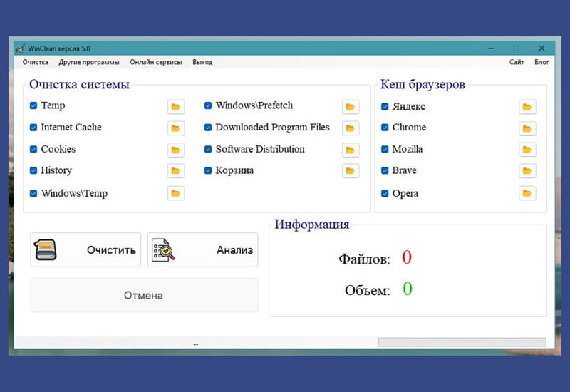The width and height of the screenshot is (570, 392).
Task: Disable the Brave browser checkbox
Action: (x=385, y=170)
